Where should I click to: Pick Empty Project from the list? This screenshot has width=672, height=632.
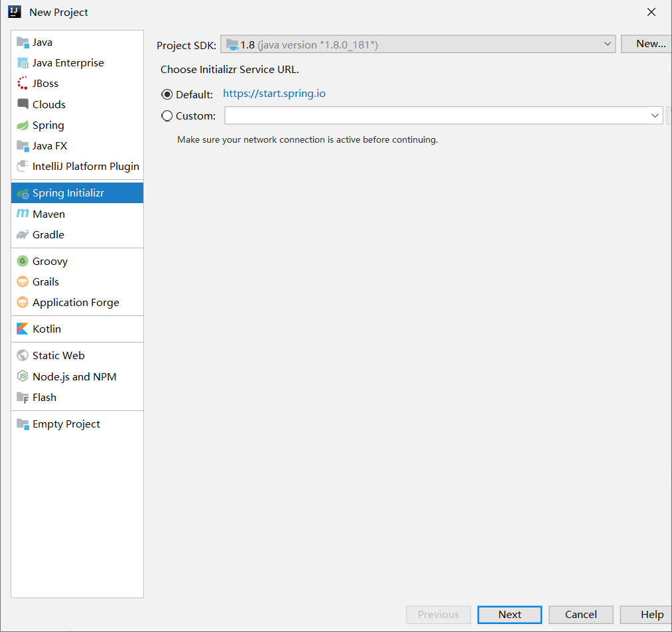pos(66,424)
